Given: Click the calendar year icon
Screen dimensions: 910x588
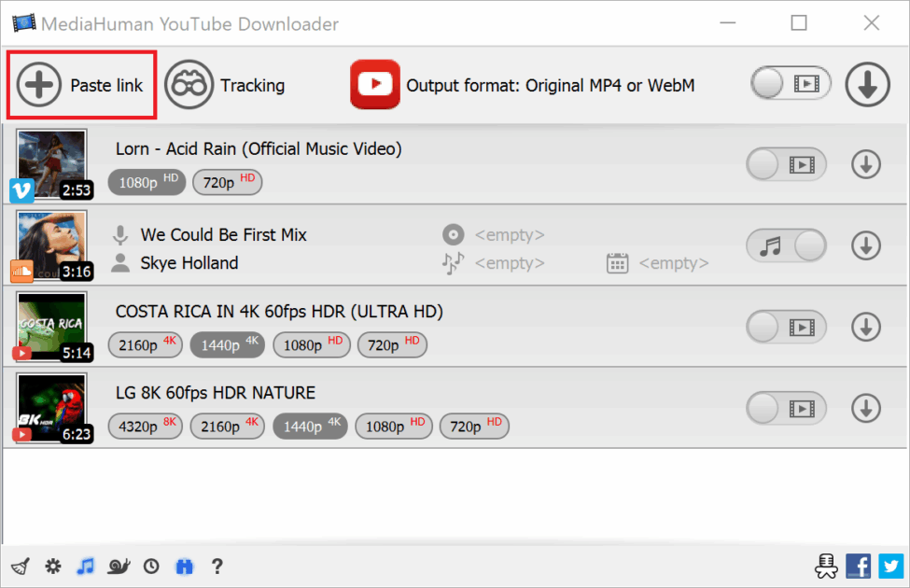Looking at the screenshot, I should [618, 263].
